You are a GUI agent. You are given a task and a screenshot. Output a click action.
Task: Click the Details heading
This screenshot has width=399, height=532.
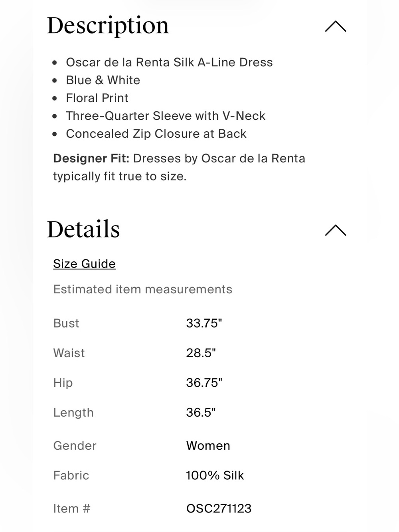pyautogui.click(x=83, y=229)
